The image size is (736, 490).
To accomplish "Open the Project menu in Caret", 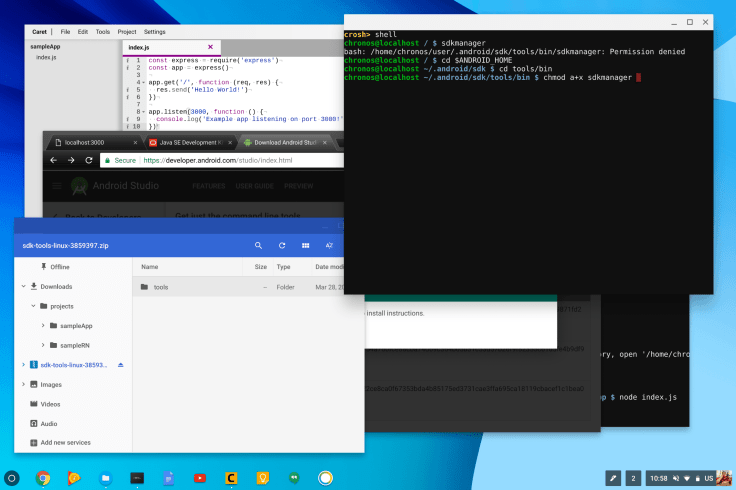I will (x=127, y=31).
